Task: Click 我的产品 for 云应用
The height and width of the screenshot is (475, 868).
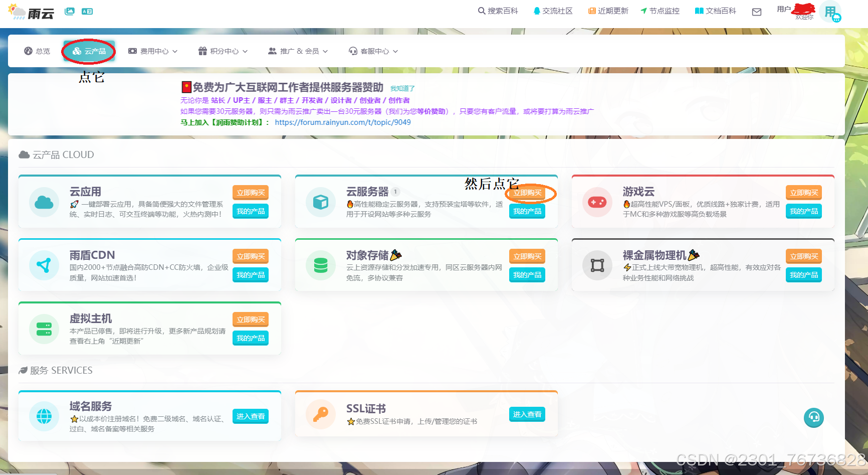Action: point(251,211)
